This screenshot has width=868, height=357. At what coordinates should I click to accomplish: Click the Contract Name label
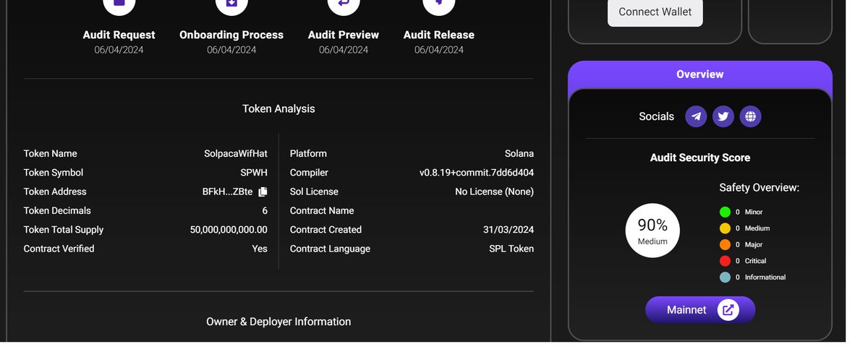322,211
